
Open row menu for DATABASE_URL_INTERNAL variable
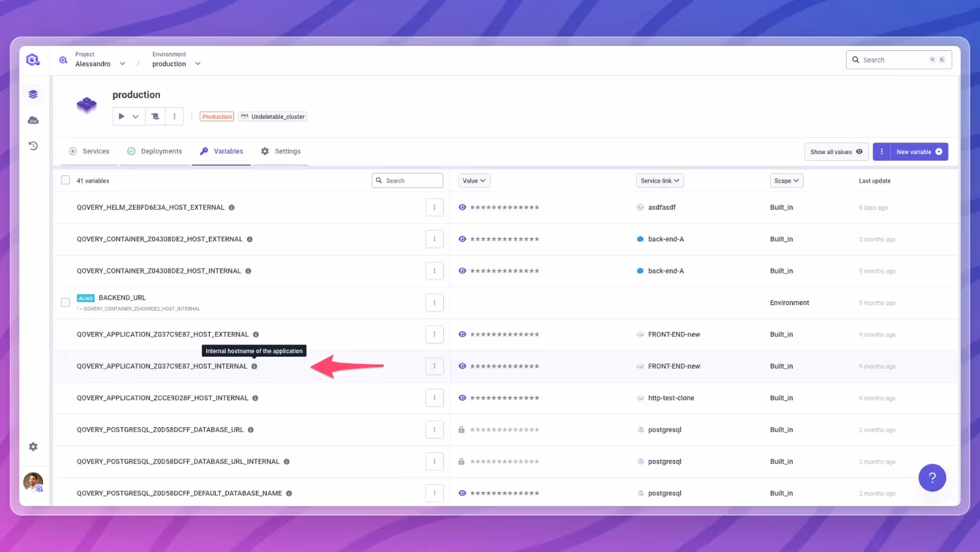[x=434, y=462]
